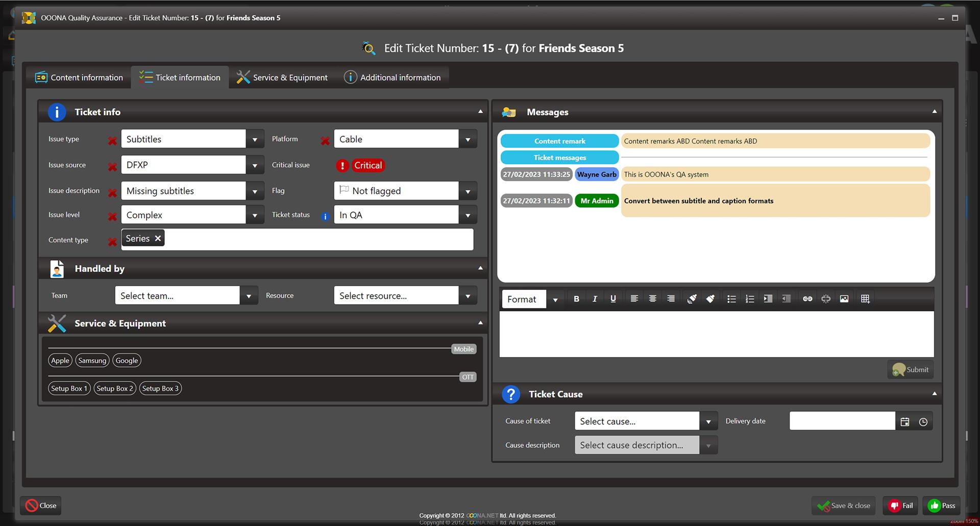Open the Format style dropdown
Screen dimensions: 980x526
(555, 299)
